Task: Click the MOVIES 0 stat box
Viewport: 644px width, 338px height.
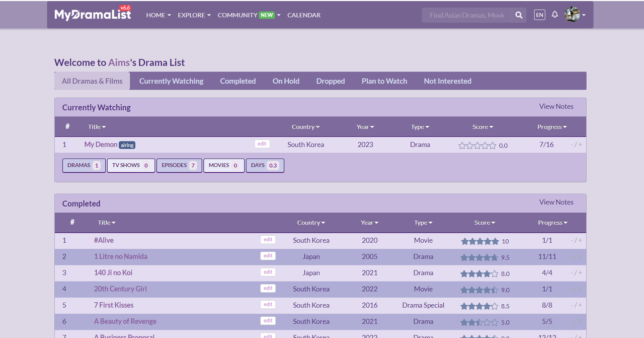Action: tap(224, 165)
